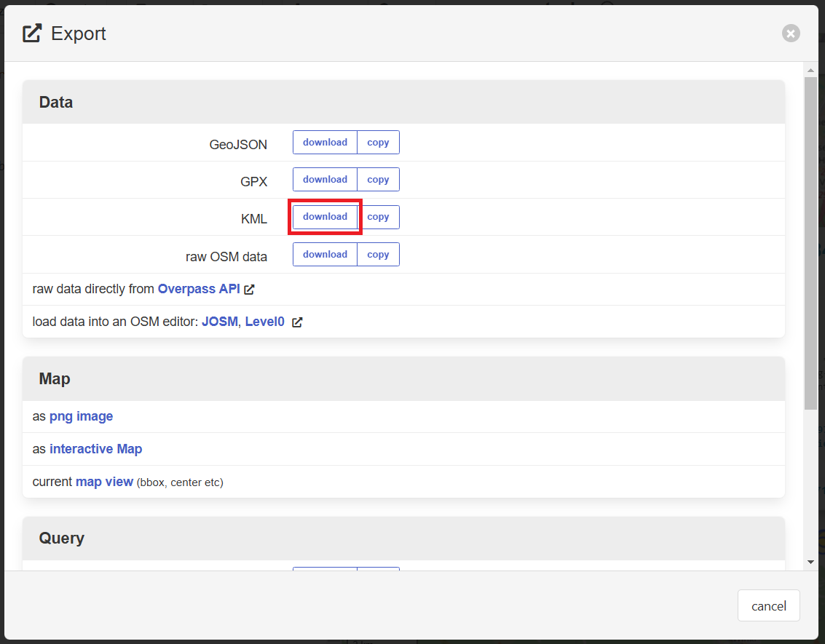Click external link icon beside Level0

[297, 322]
